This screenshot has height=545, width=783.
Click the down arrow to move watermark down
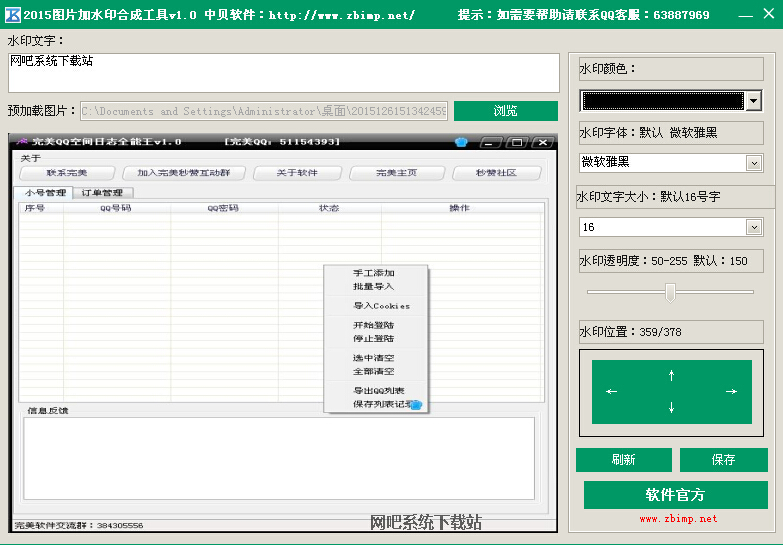(671, 407)
